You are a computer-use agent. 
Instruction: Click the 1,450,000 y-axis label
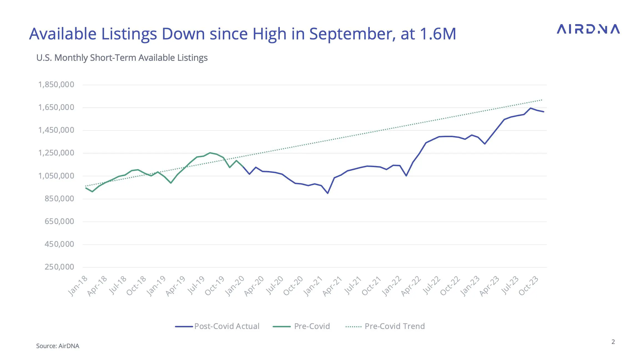[56, 130]
